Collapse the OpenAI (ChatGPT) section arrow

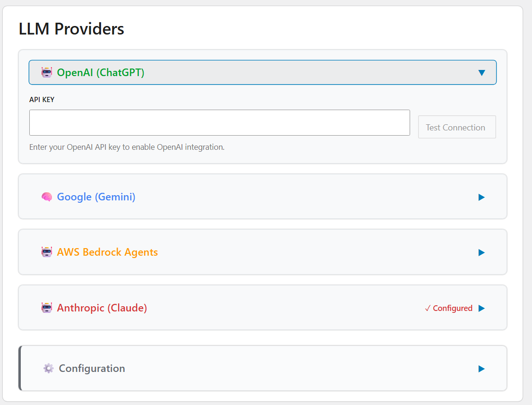[481, 73]
